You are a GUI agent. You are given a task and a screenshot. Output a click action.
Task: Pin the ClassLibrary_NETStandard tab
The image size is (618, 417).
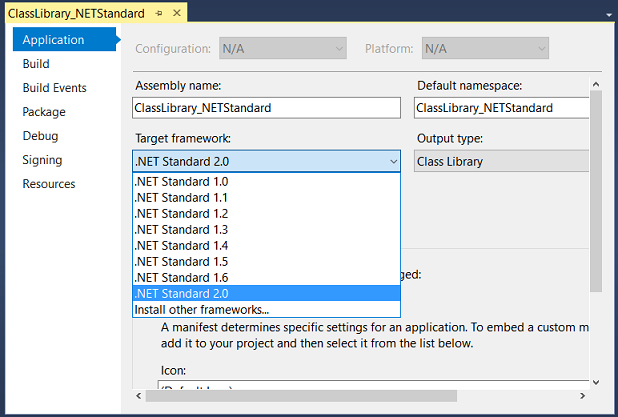click(159, 14)
